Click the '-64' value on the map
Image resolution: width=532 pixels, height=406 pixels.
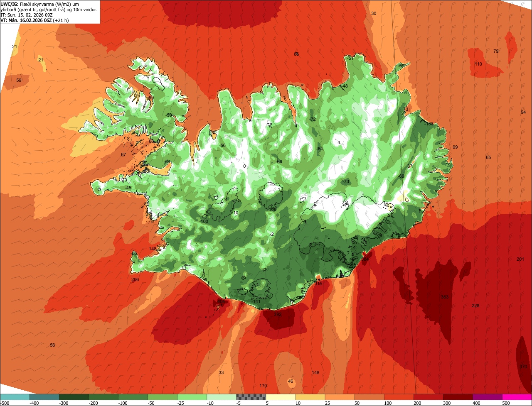(319, 149)
